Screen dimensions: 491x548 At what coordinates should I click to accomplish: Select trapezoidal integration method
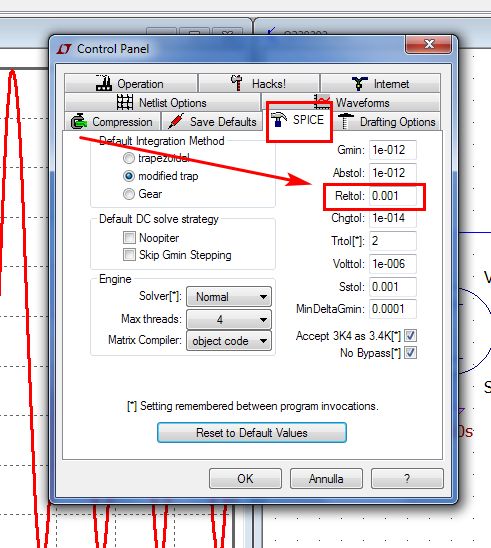tap(129, 158)
